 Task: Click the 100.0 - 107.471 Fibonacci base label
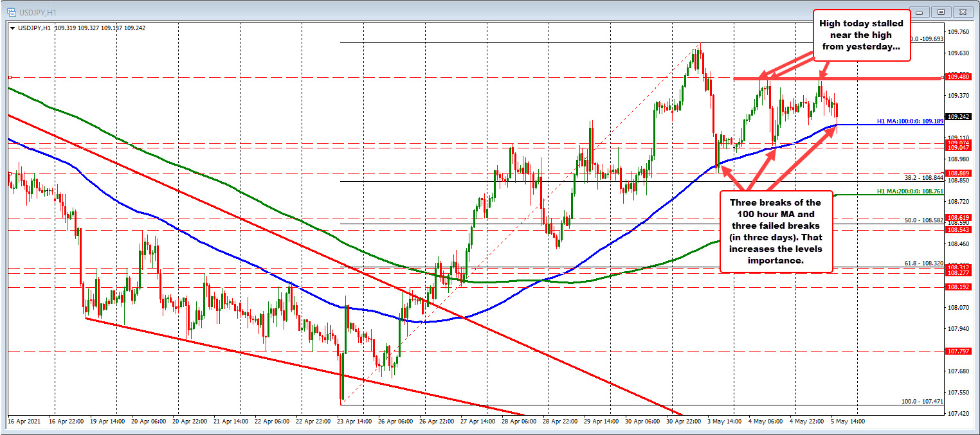[921, 401]
